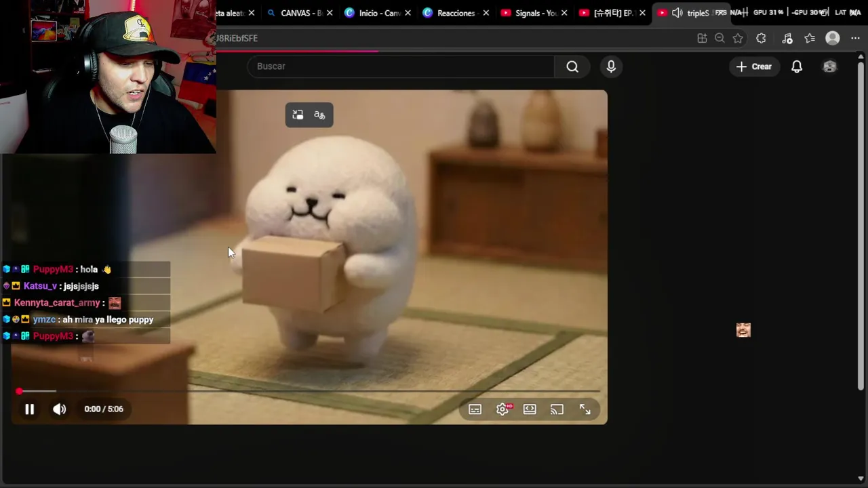868x488 pixels.
Task: Toggle subtitles on the video player
Action: coord(475,409)
